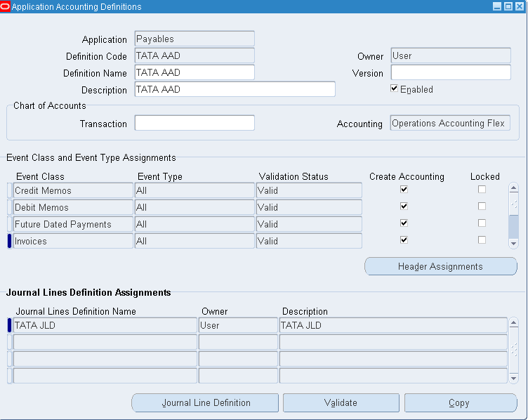The width and height of the screenshot is (528, 420).
Task: Check the Locked box for Invoices
Action: point(482,240)
